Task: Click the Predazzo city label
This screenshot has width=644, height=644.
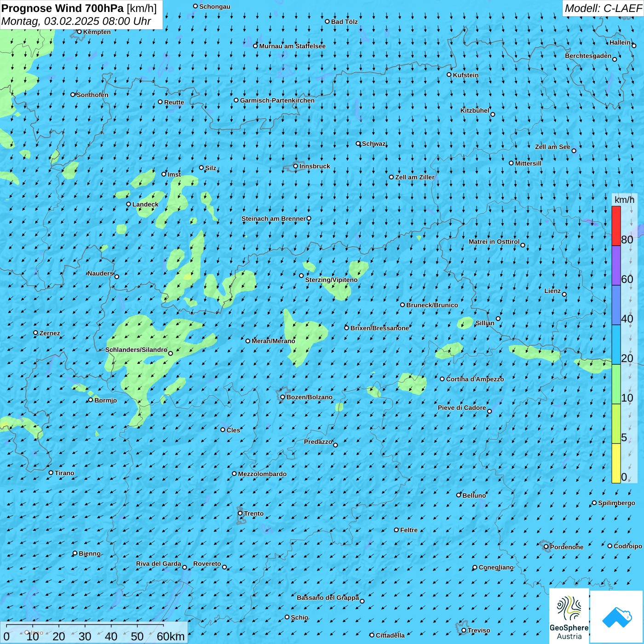Action: 318,442
